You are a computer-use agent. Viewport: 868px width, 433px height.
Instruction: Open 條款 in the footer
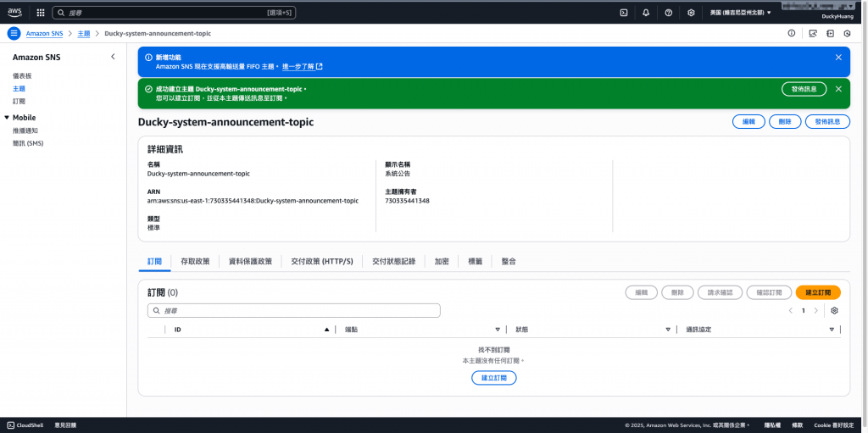pos(797,425)
